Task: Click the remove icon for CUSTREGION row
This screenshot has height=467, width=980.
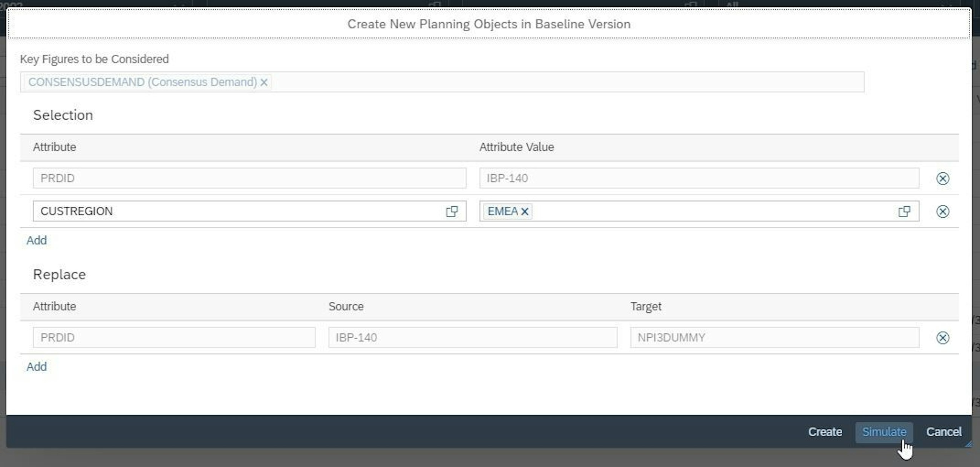Action: point(943,211)
